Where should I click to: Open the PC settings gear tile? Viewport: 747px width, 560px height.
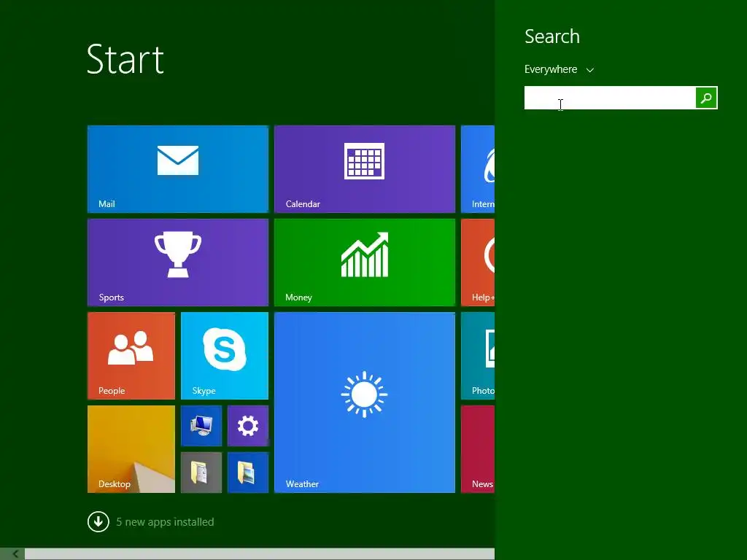[x=248, y=426]
